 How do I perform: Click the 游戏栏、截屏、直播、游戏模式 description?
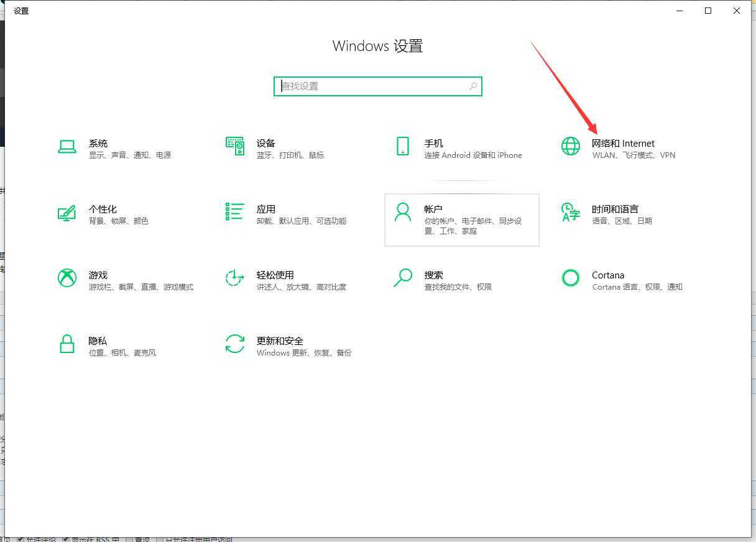[x=141, y=287]
